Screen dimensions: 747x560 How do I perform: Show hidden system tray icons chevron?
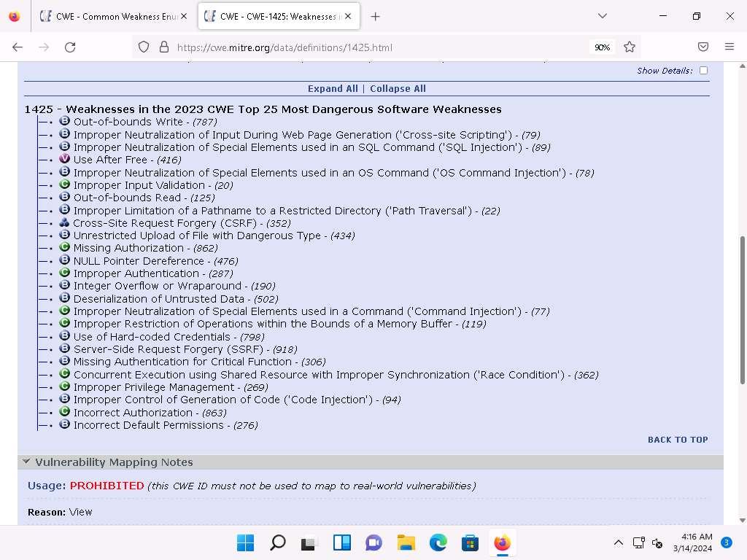coord(618,543)
